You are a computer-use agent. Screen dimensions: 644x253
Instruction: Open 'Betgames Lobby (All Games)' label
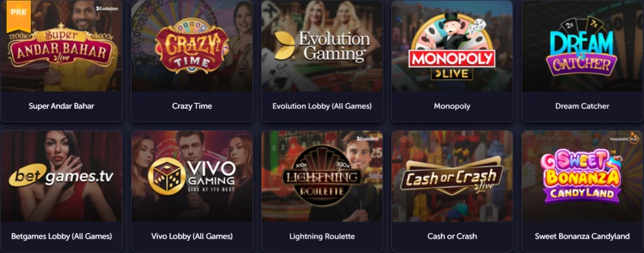point(62,236)
